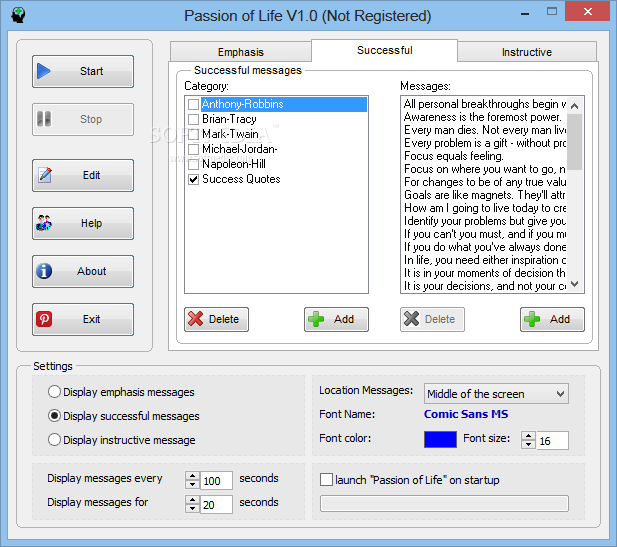Click the for-seconds field showing 20

coord(216,504)
